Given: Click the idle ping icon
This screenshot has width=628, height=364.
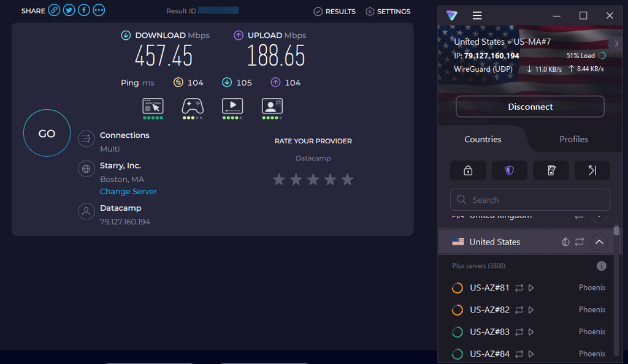Looking at the screenshot, I should click(x=178, y=82).
